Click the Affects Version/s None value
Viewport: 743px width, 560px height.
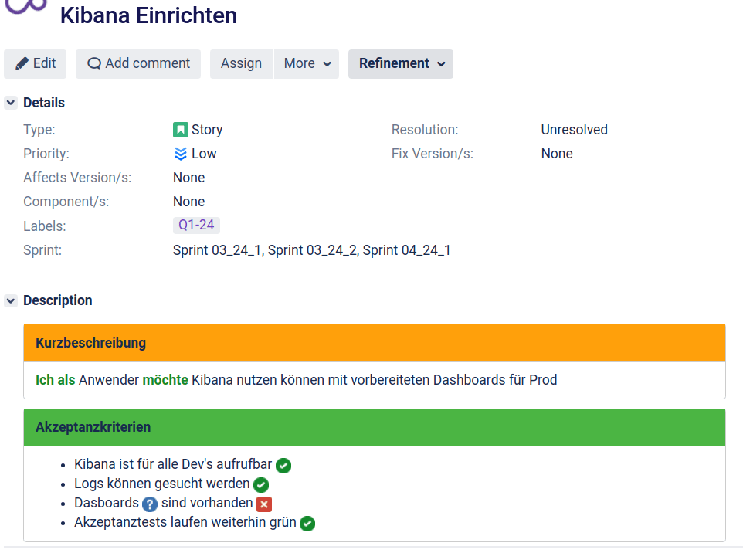coord(188,178)
